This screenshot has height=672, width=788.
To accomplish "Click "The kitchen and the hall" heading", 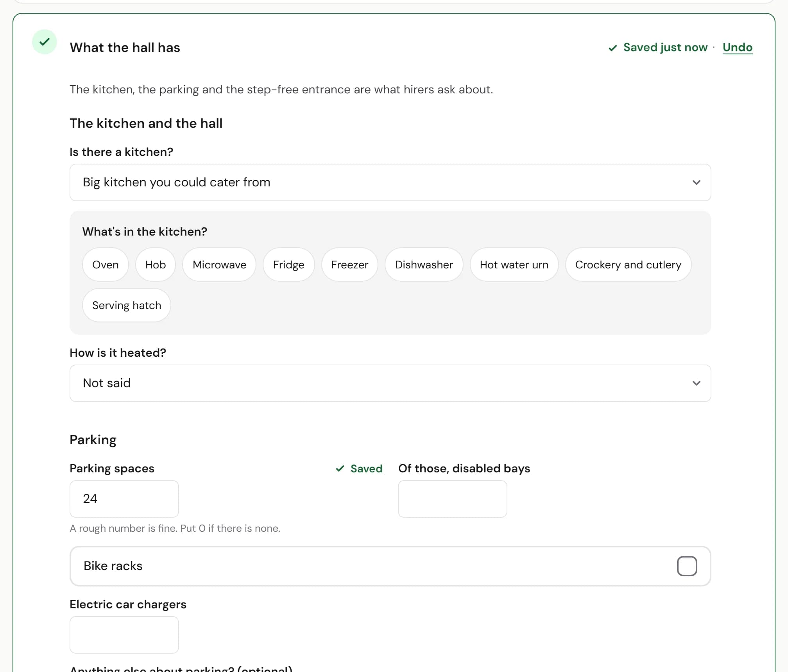I will click(x=146, y=123).
